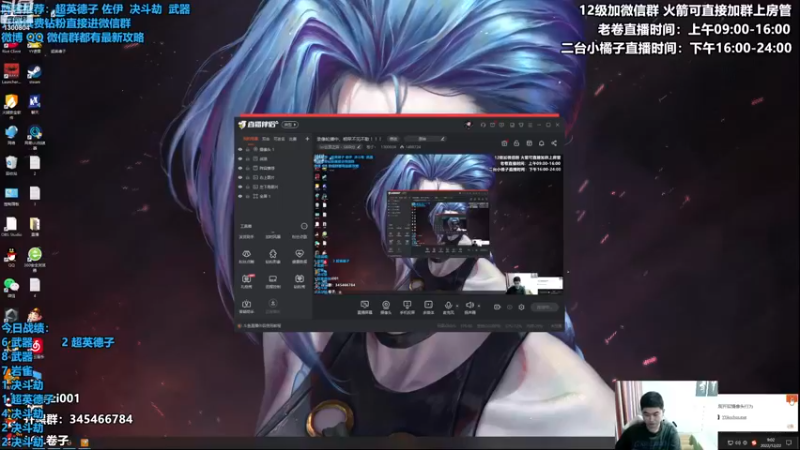Screen dimensions: 800x450
Task: Toggle visibility of the third source row
Action: (240, 168)
